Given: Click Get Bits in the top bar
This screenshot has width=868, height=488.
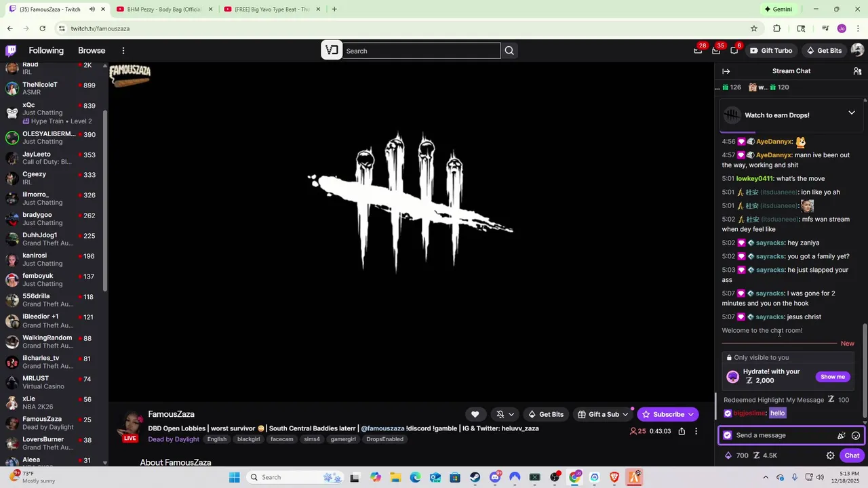Looking at the screenshot, I should (824, 51).
